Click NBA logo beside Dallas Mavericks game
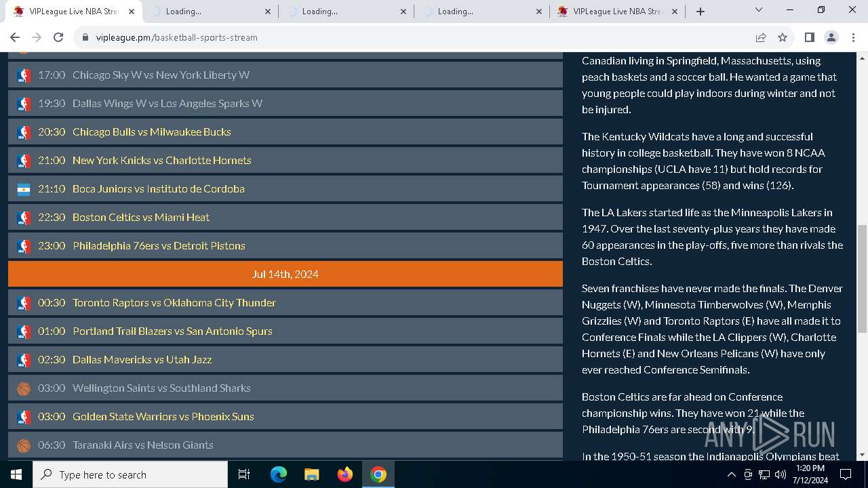Viewport: 868px width, 488px height. point(24,360)
